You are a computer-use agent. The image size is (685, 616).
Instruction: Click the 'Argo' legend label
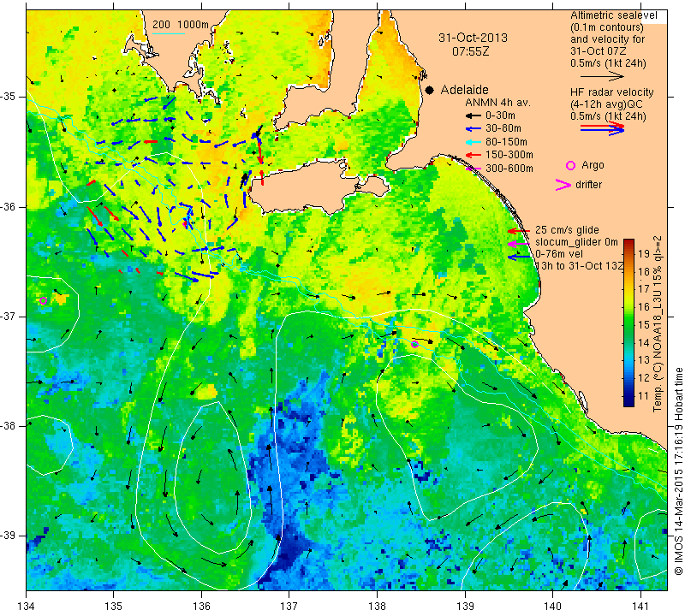point(593,165)
